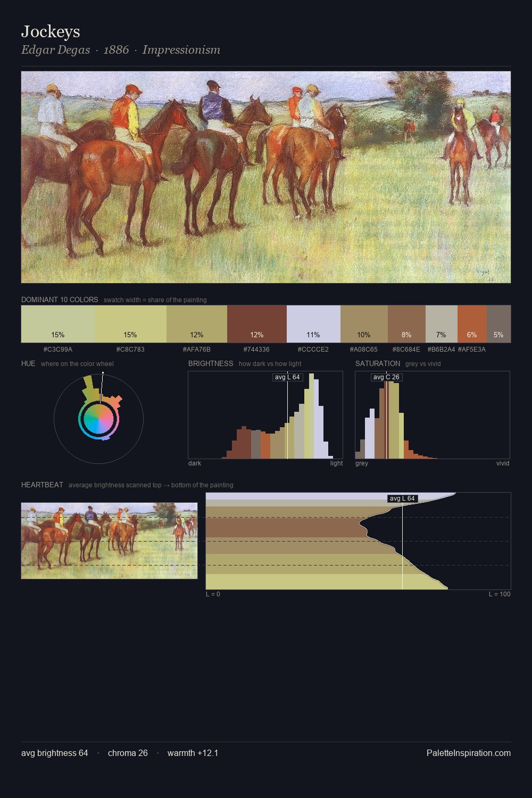Click the #C8C783 hex code label
This screenshot has width=532, height=798.
[130, 350]
